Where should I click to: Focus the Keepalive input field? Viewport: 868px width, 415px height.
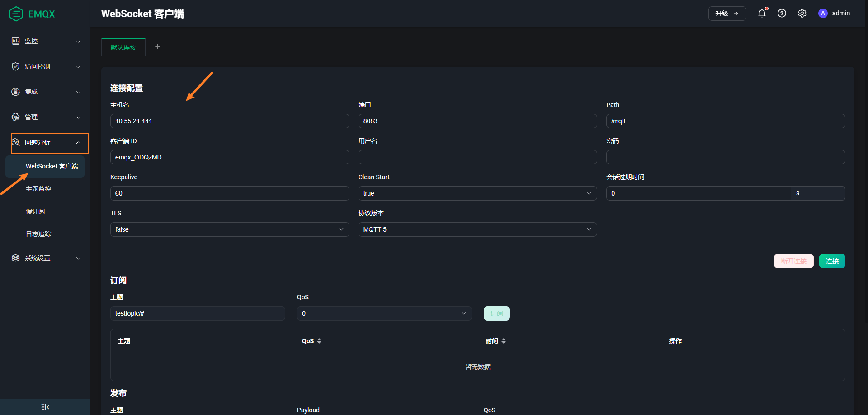click(x=230, y=193)
